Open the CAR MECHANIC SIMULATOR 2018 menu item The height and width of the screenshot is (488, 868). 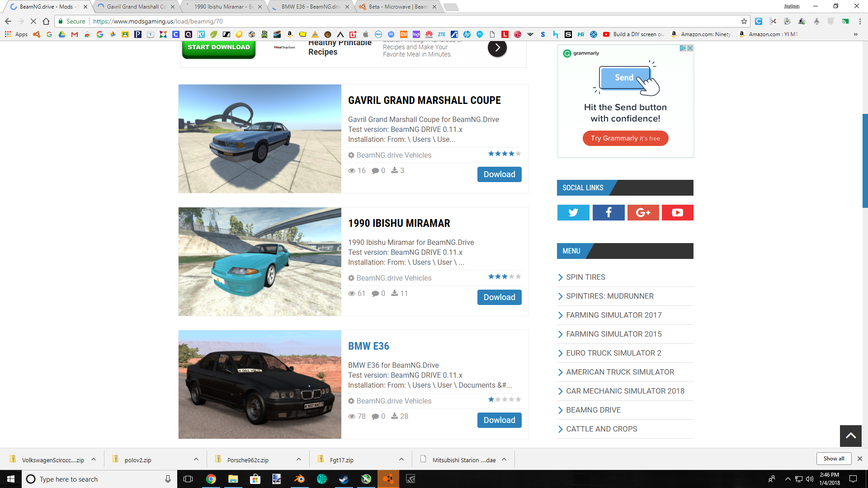(x=625, y=391)
